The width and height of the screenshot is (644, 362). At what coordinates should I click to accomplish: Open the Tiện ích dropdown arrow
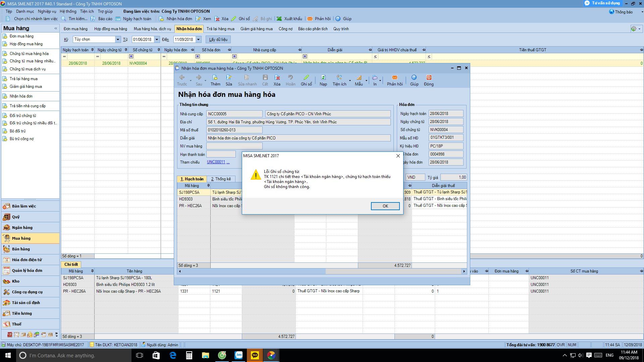[350, 80]
